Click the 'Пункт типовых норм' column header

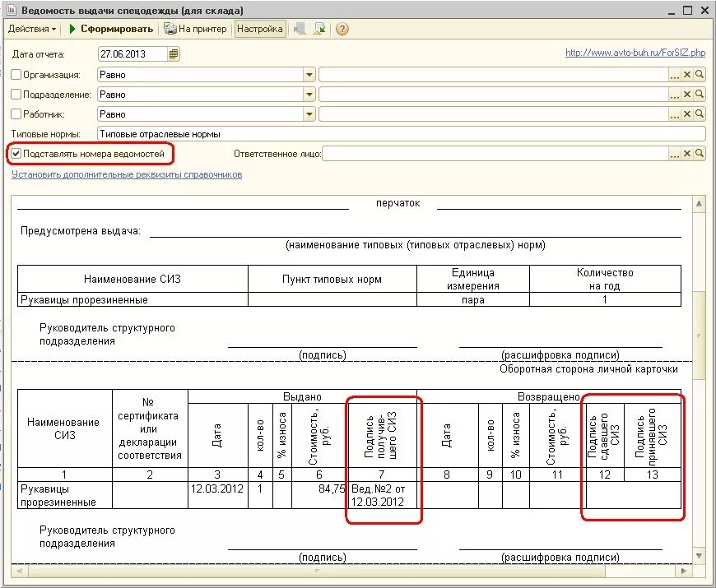point(332,279)
